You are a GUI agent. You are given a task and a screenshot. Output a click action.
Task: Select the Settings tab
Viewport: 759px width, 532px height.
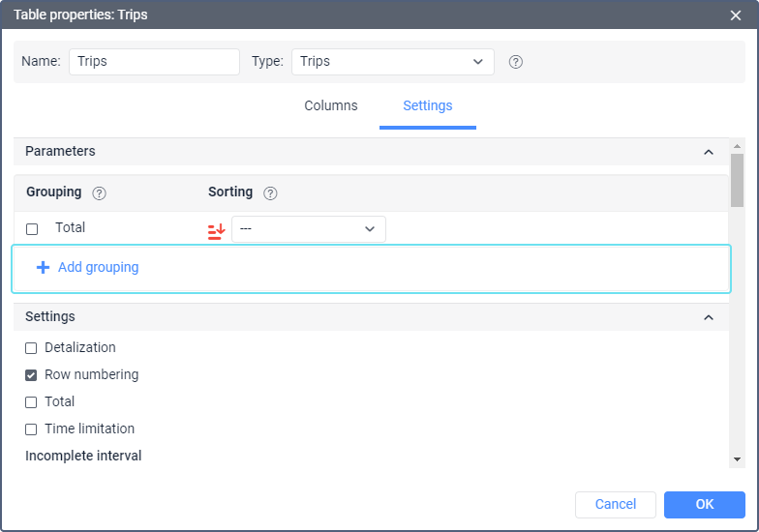[x=427, y=106]
